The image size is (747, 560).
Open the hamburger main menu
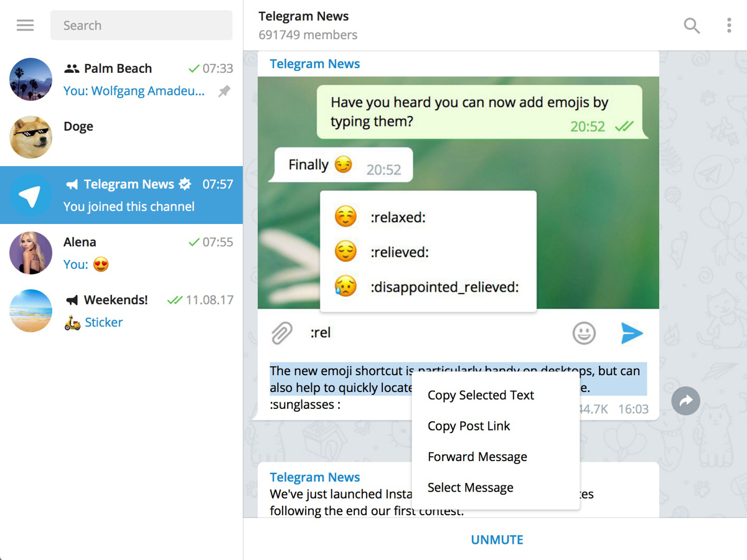[x=25, y=26]
